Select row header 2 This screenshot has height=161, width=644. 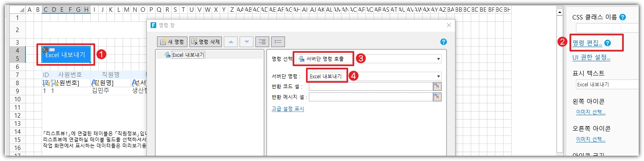(17, 30)
